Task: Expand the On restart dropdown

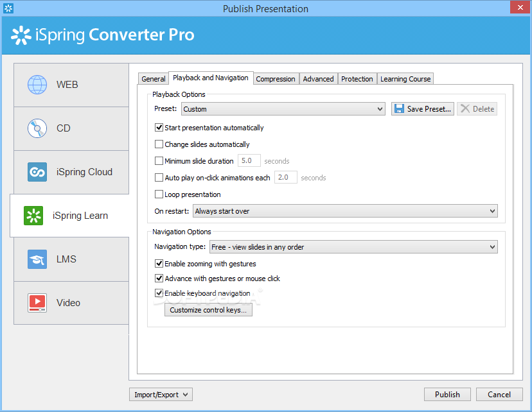Action: point(345,211)
